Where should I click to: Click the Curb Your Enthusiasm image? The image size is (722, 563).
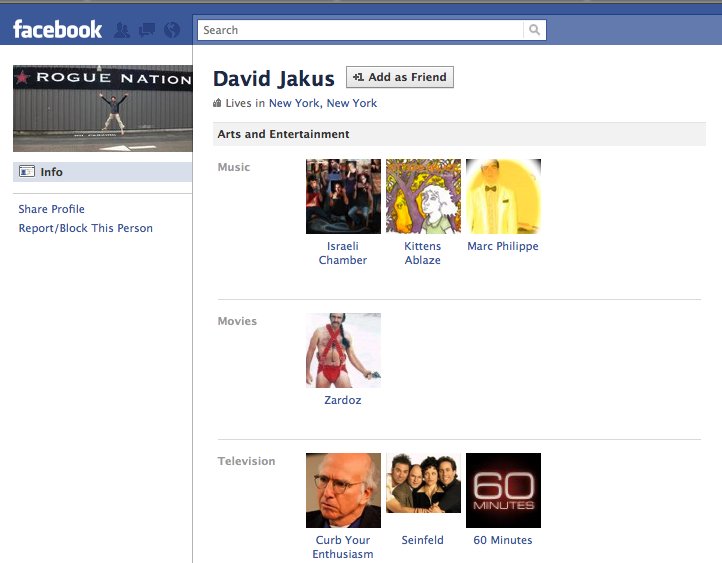coord(343,490)
